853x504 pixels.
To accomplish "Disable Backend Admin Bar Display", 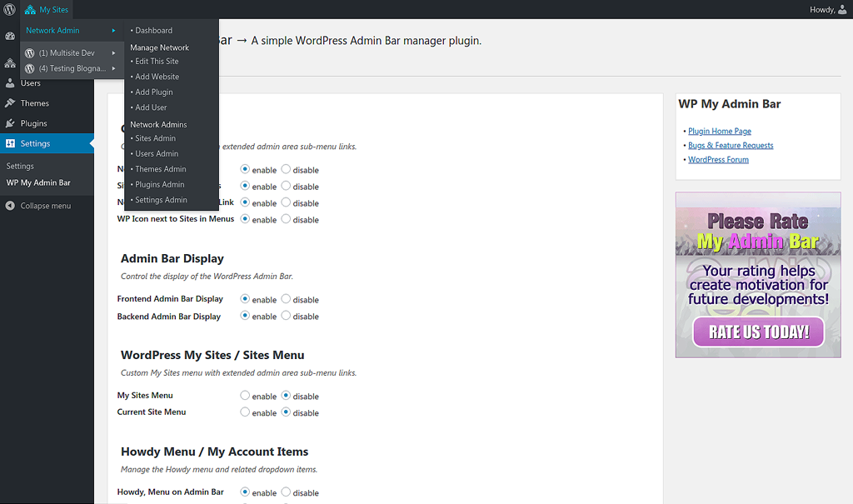I will point(286,316).
